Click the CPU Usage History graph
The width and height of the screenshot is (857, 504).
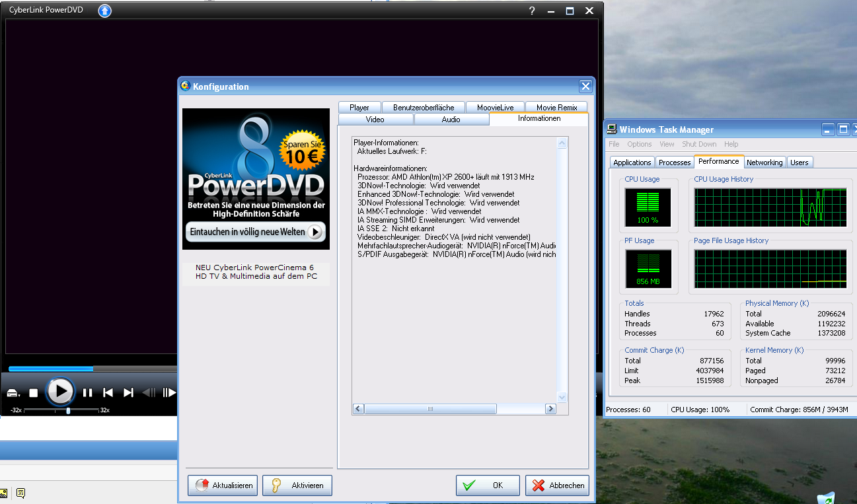[x=770, y=207]
